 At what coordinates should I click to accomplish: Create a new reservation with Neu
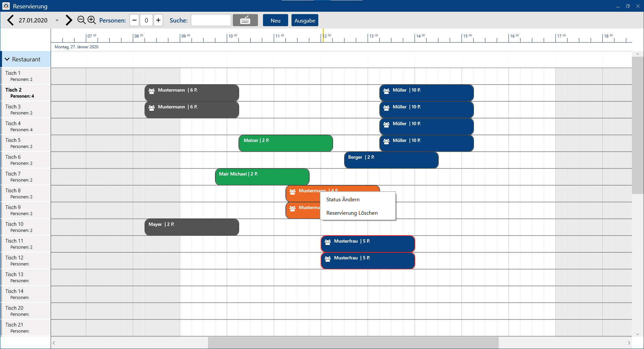click(275, 20)
